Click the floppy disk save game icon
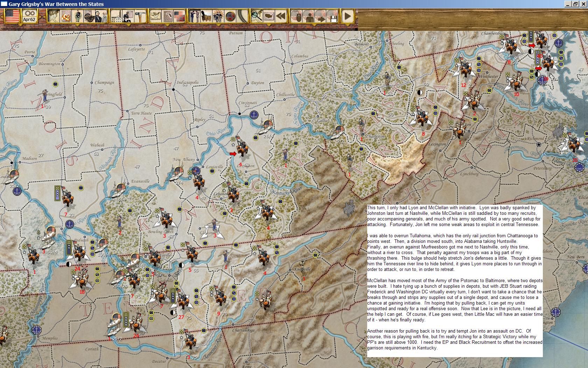Image resolution: width=588 pixels, height=368 pixels. pos(332,16)
